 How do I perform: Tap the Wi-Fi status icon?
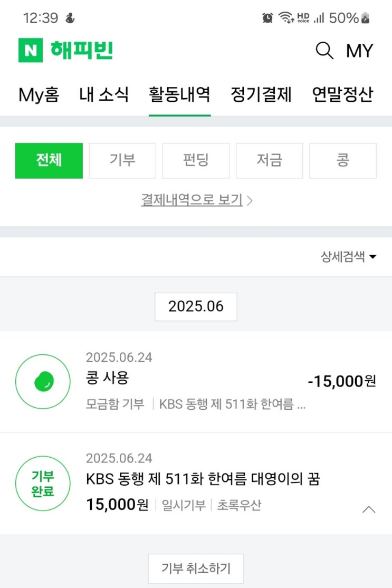click(x=286, y=18)
